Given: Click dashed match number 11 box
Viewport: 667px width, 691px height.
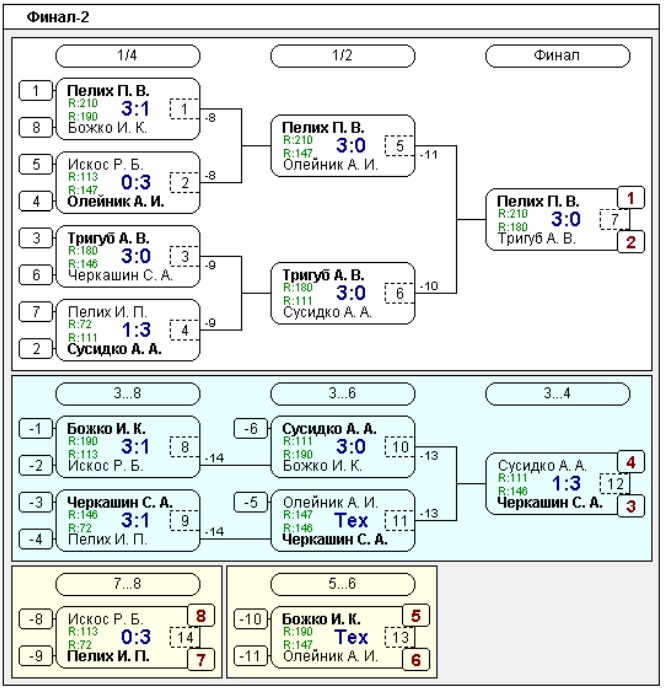Looking at the screenshot, I should click(x=399, y=520).
